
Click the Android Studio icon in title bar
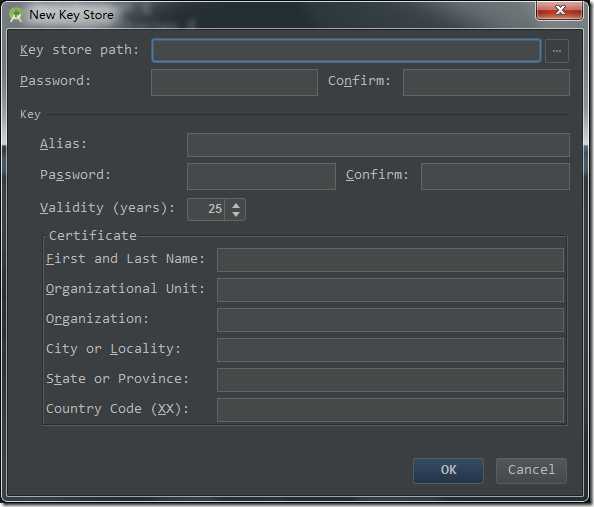click(x=16, y=15)
